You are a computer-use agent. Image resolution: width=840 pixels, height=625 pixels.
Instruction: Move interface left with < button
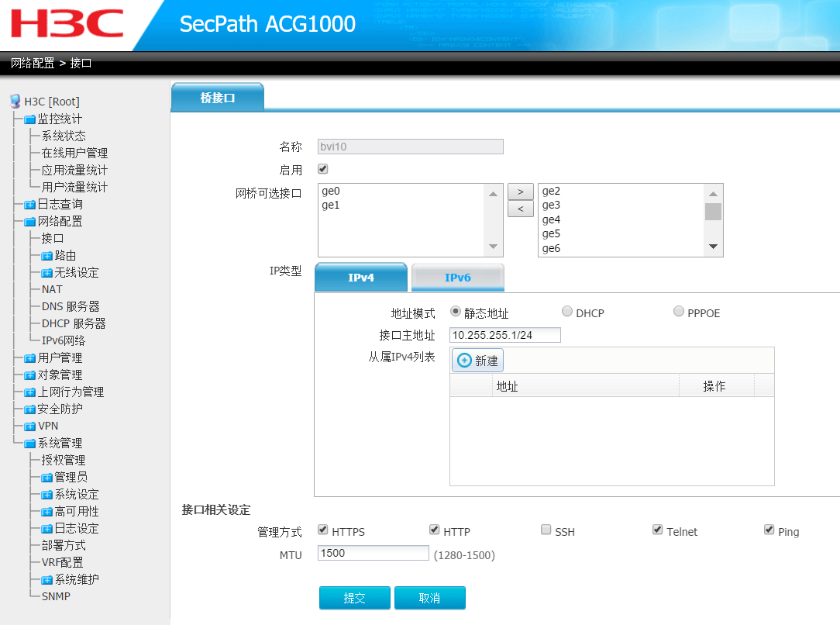click(x=520, y=209)
